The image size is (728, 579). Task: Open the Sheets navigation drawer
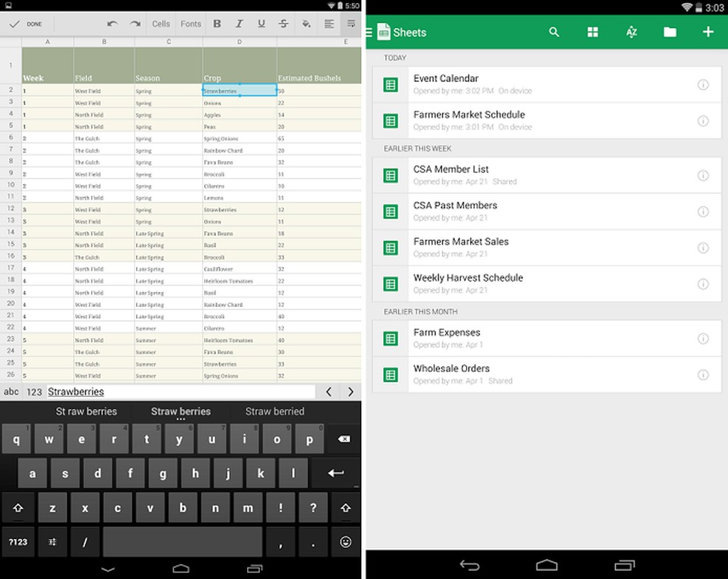click(x=368, y=32)
